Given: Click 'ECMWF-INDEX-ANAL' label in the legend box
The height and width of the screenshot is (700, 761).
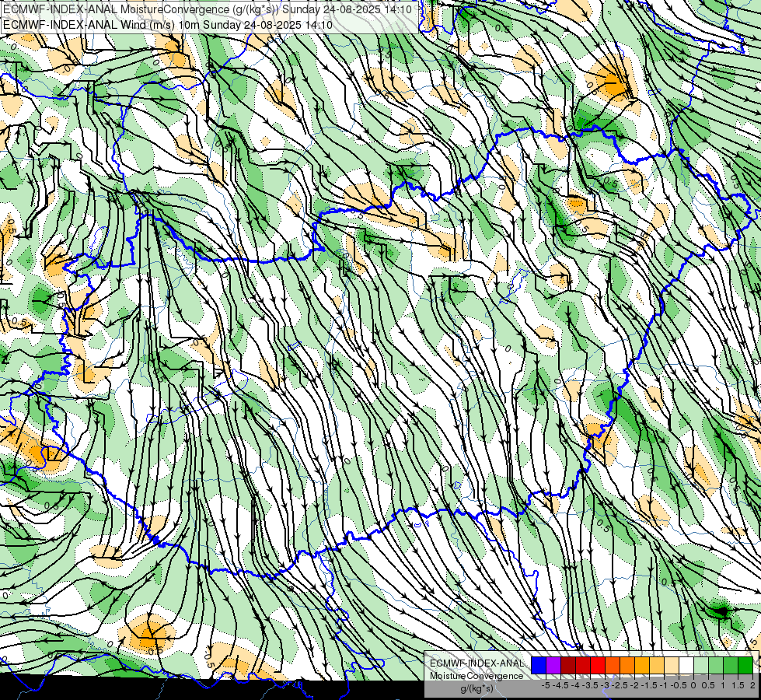Looking at the screenshot, I should pos(477,663).
